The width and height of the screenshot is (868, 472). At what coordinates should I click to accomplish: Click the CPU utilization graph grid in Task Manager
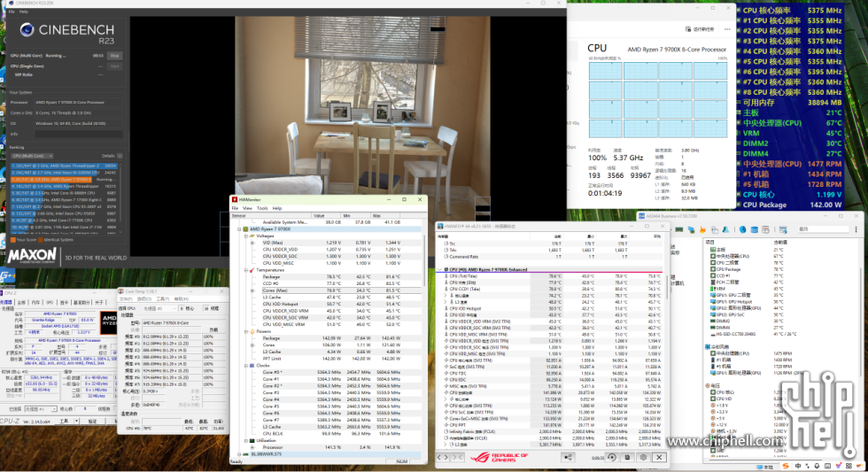[x=657, y=99]
